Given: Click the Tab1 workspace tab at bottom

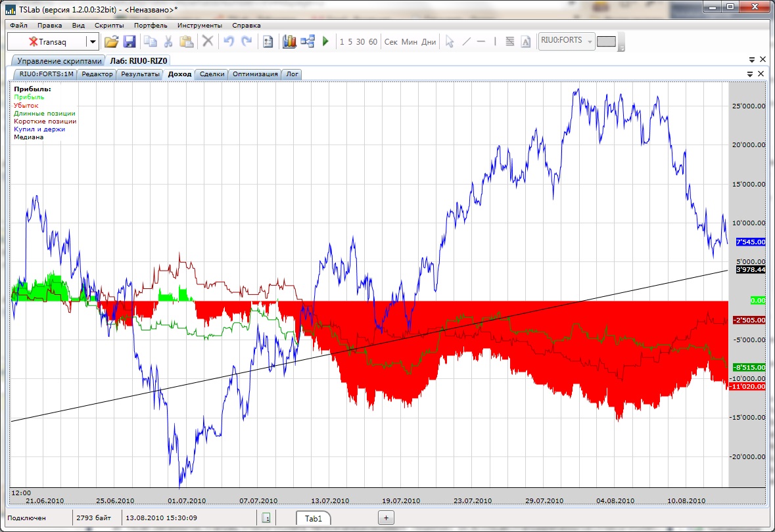Looking at the screenshot, I should pyautogui.click(x=314, y=518).
